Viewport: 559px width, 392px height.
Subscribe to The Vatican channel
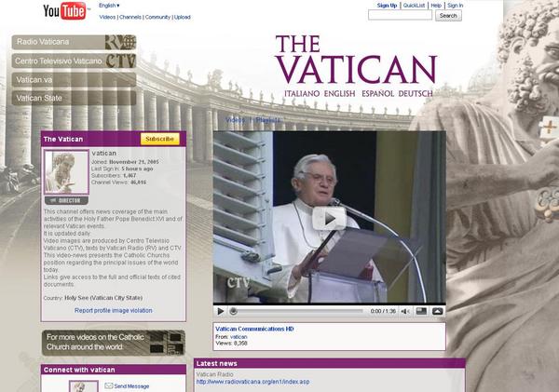[159, 139]
